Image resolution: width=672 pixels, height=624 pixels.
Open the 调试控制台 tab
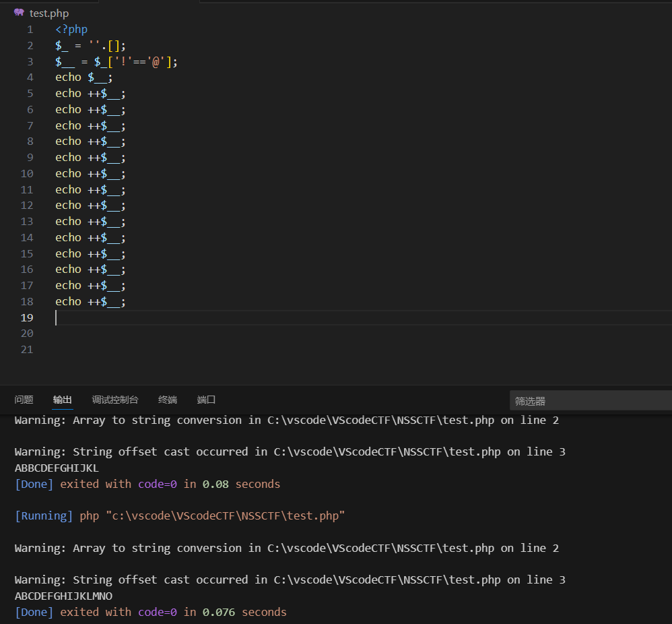tap(115, 400)
